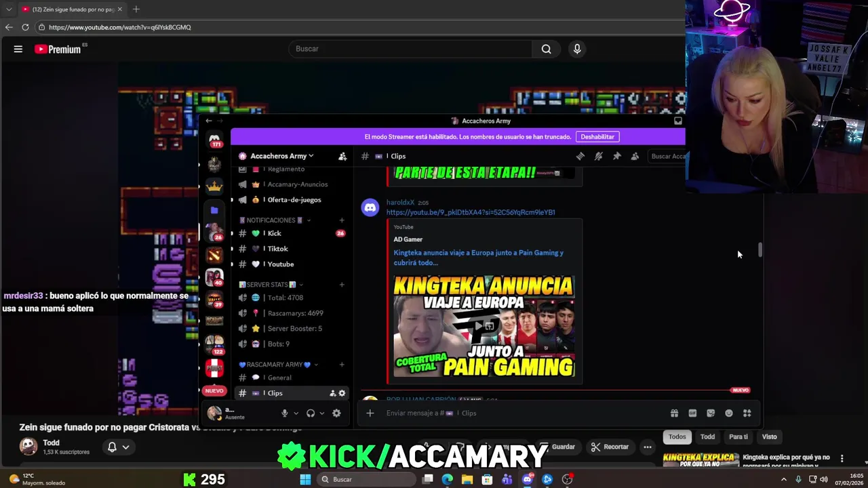Select Para ti filter chip
868x488 pixels.
pyautogui.click(x=738, y=436)
